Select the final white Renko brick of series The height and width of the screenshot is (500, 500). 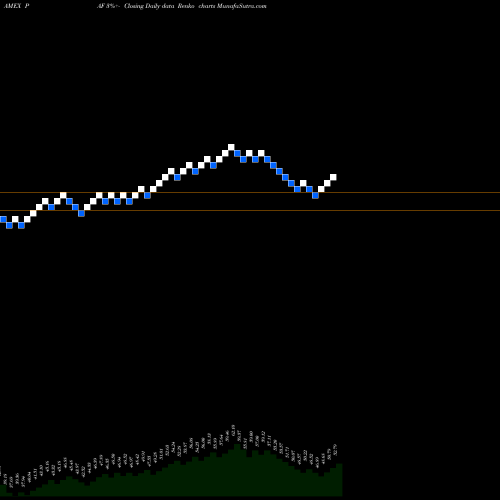pos(333,177)
